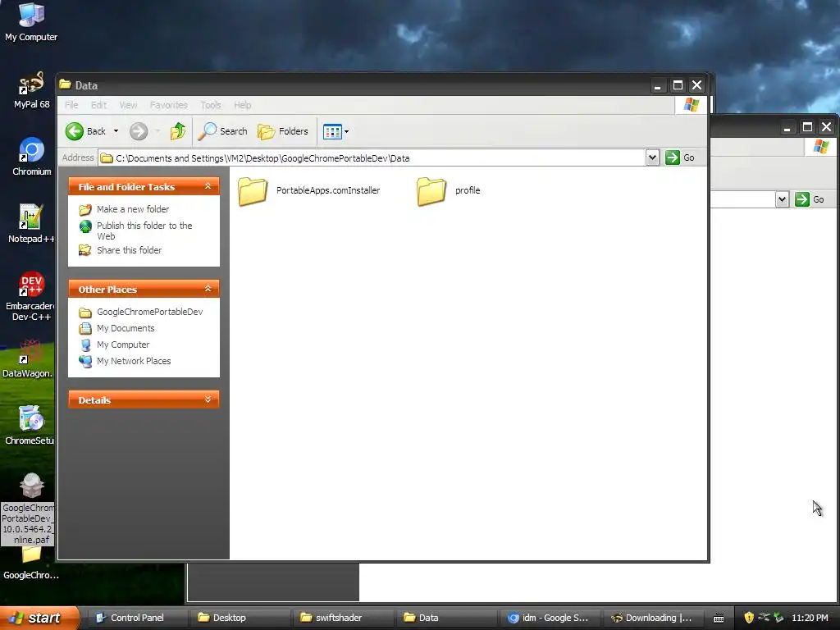Open address bar dropdown in Data window
The image size is (840, 630).
click(x=652, y=157)
